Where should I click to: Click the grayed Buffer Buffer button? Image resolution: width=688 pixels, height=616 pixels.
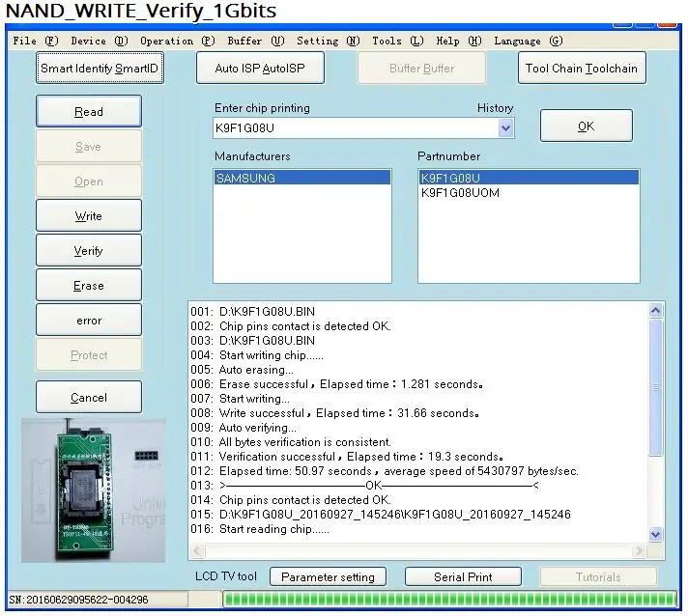click(x=421, y=68)
